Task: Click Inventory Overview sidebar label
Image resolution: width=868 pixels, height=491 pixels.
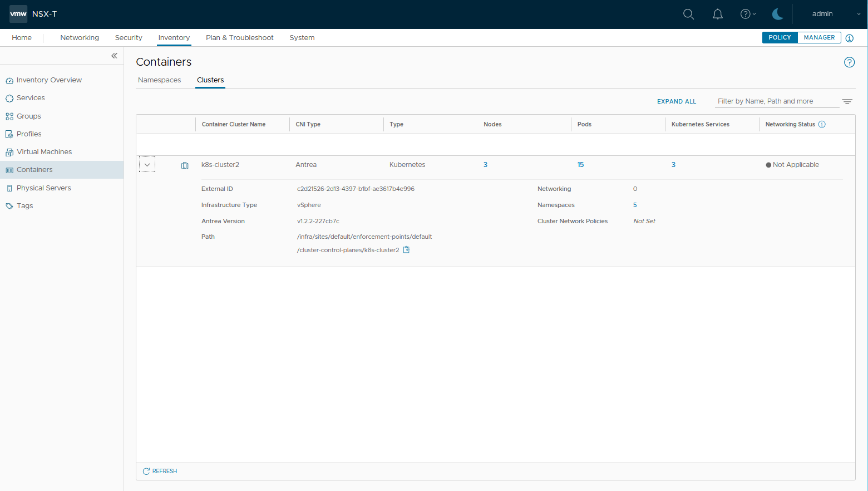Action: point(49,80)
